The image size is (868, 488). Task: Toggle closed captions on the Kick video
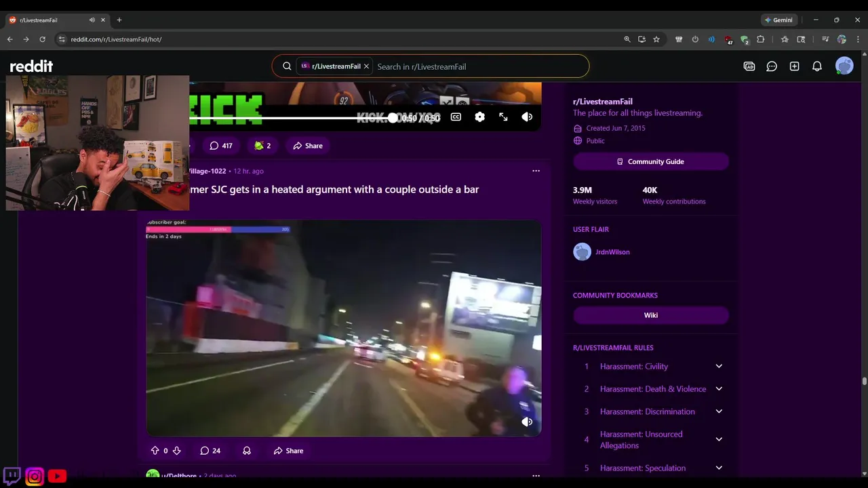[x=456, y=117]
